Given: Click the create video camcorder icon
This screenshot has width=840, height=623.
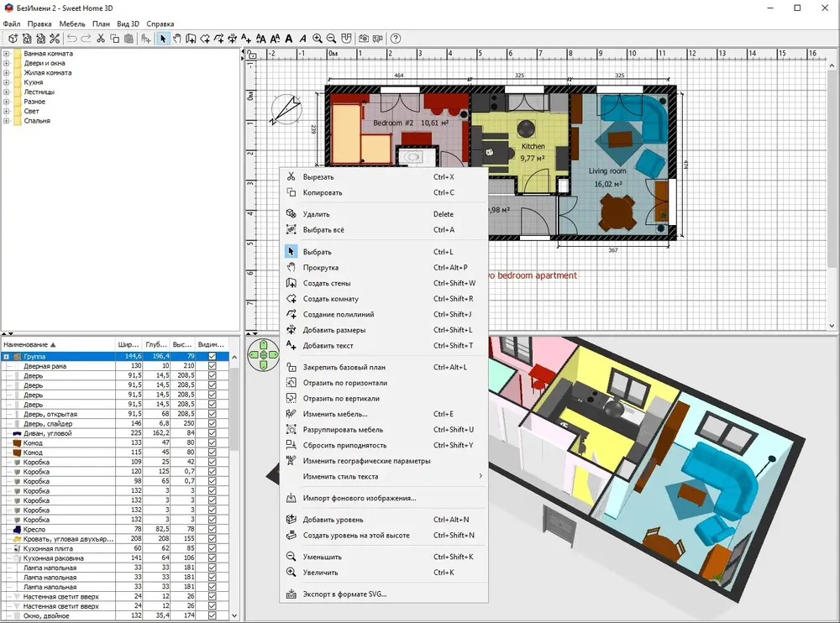Looking at the screenshot, I should tap(378, 39).
